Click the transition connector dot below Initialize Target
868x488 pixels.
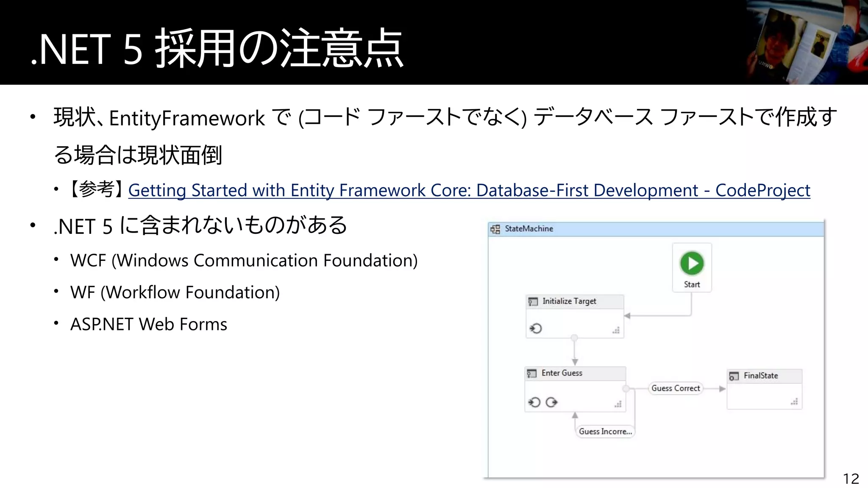(x=574, y=338)
